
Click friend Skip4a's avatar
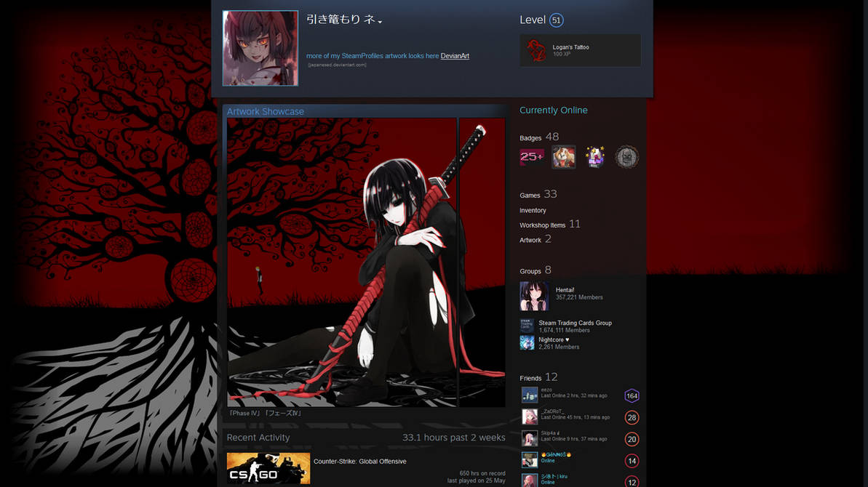(530, 438)
